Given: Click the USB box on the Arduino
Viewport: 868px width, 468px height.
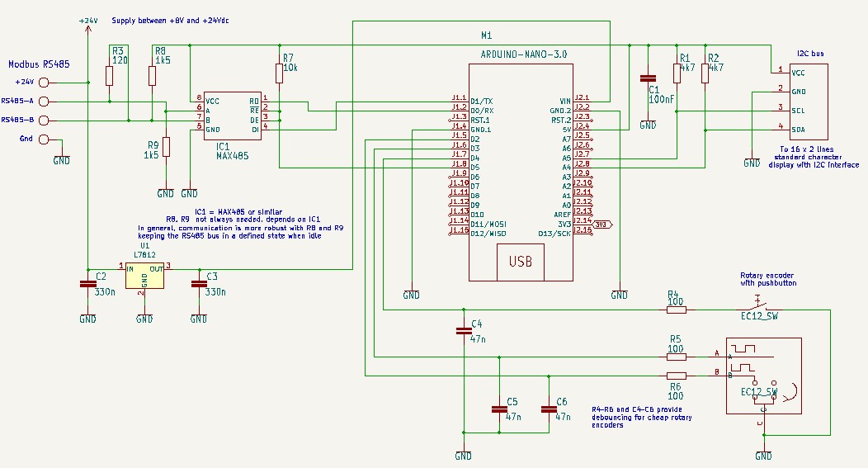Looking at the screenshot, I should coord(521,262).
